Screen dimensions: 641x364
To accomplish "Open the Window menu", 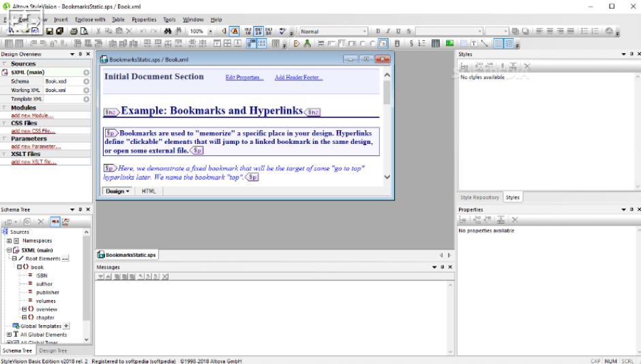I will tap(193, 19).
